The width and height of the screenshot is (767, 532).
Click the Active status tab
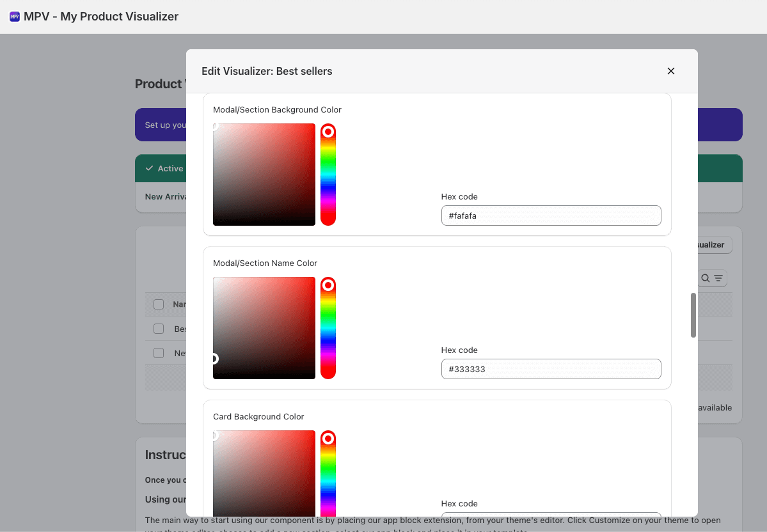pos(165,169)
